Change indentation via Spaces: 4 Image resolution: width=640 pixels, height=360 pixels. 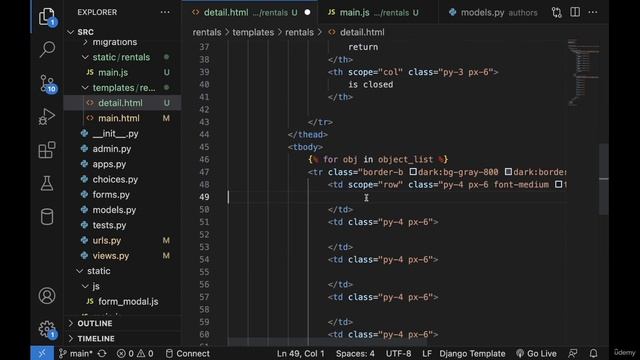355,353
